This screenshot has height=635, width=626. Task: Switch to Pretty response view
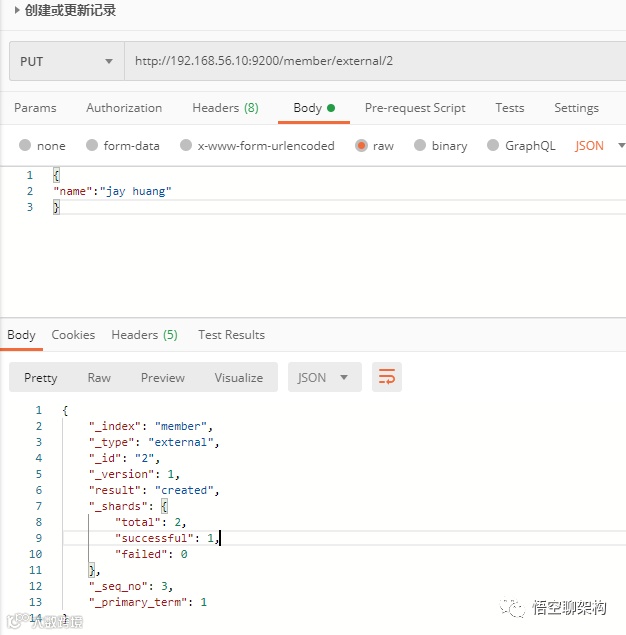pos(40,378)
